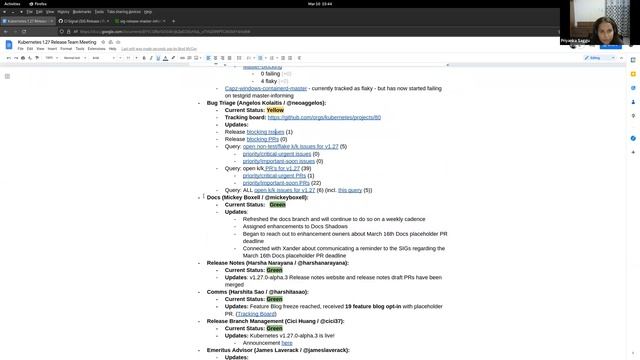Click the blue Share button
The height and width of the screenshot is (360, 640).
pos(611,45)
